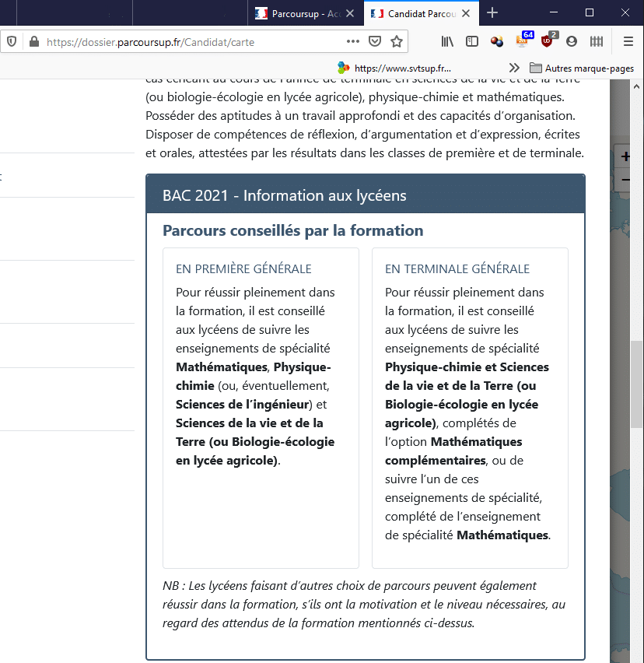Click the fence-like extension icon
The height and width of the screenshot is (663, 644).
click(x=597, y=41)
